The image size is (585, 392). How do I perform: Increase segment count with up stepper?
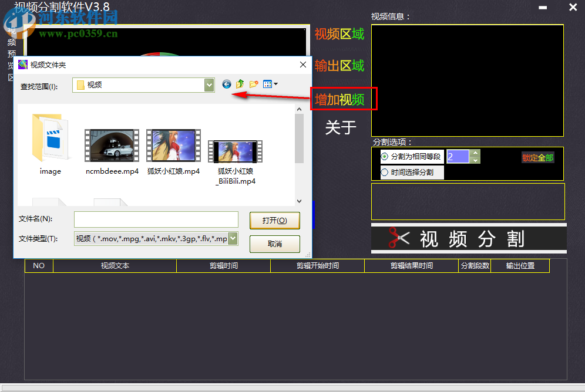click(x=475, y=153)
